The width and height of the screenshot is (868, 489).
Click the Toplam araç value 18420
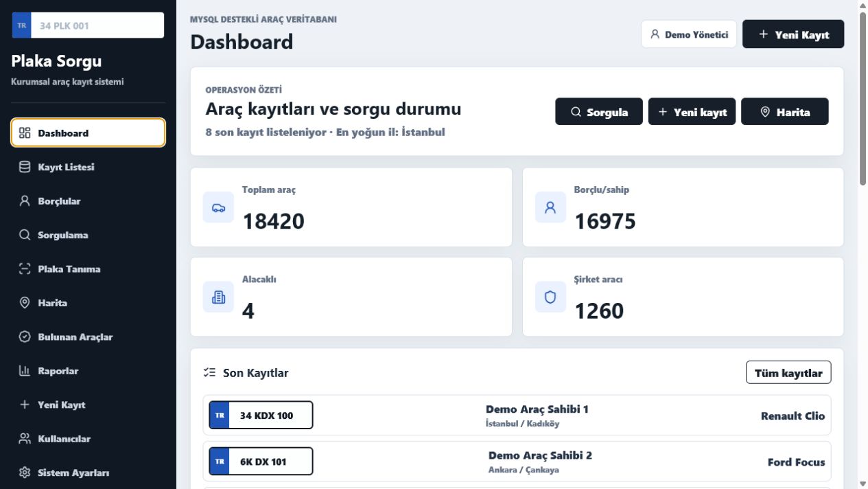pos(273,221)
